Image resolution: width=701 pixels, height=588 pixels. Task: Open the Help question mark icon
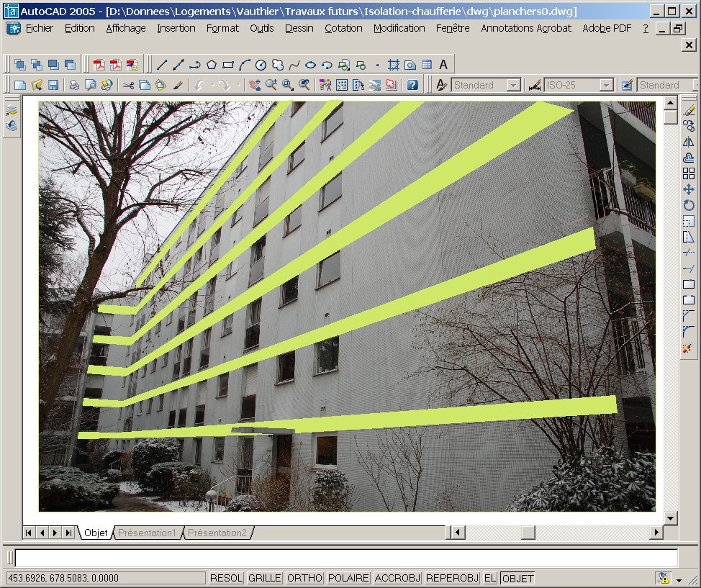click(412, 85)
